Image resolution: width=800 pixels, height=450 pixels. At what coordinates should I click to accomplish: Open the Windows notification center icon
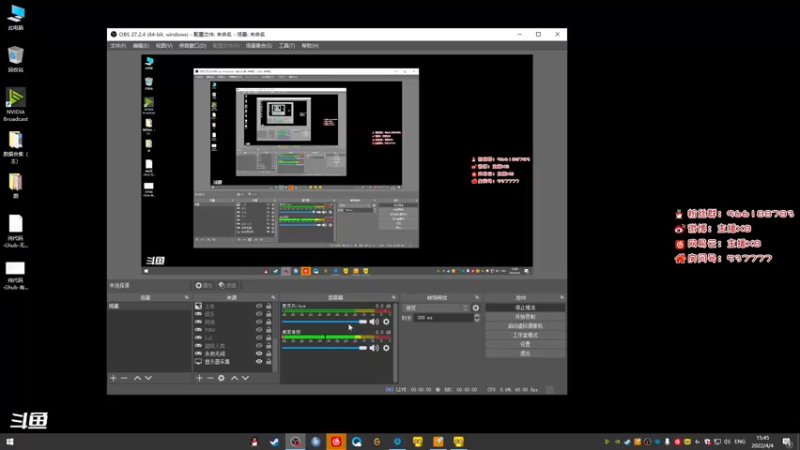coord(787,442)
